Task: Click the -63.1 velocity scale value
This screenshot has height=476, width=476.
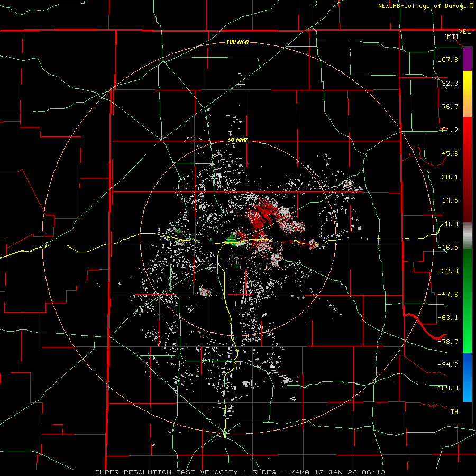Action: [x=448, y=318]
